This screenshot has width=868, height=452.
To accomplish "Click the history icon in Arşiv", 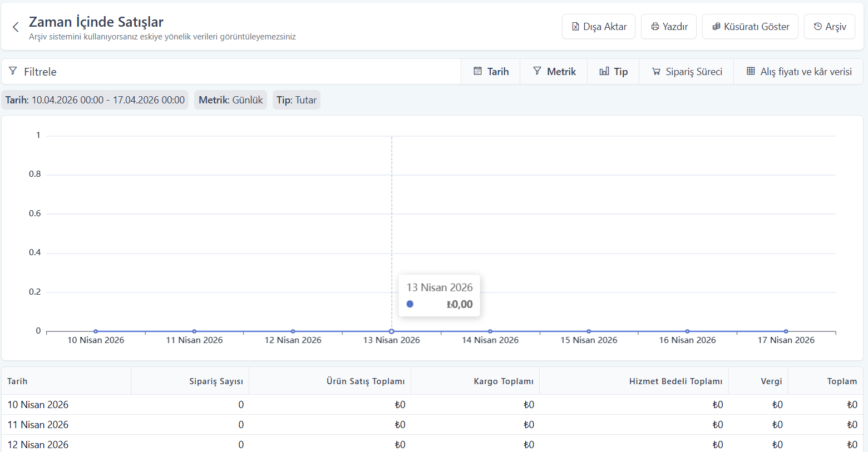I will tap(818, 27).
